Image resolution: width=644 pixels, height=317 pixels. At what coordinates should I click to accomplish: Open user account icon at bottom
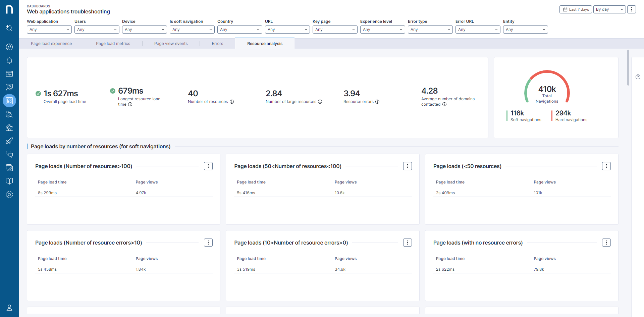point(9,308)
